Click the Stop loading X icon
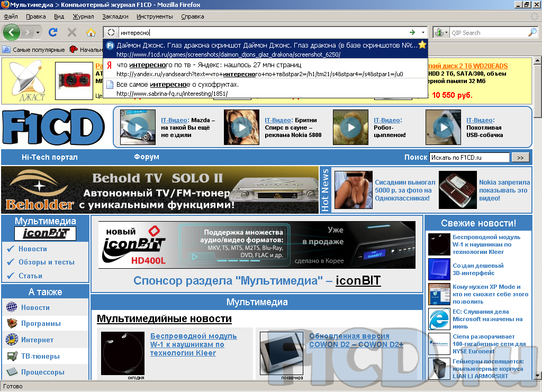This screenshot has height=392, width=542. 72,32
